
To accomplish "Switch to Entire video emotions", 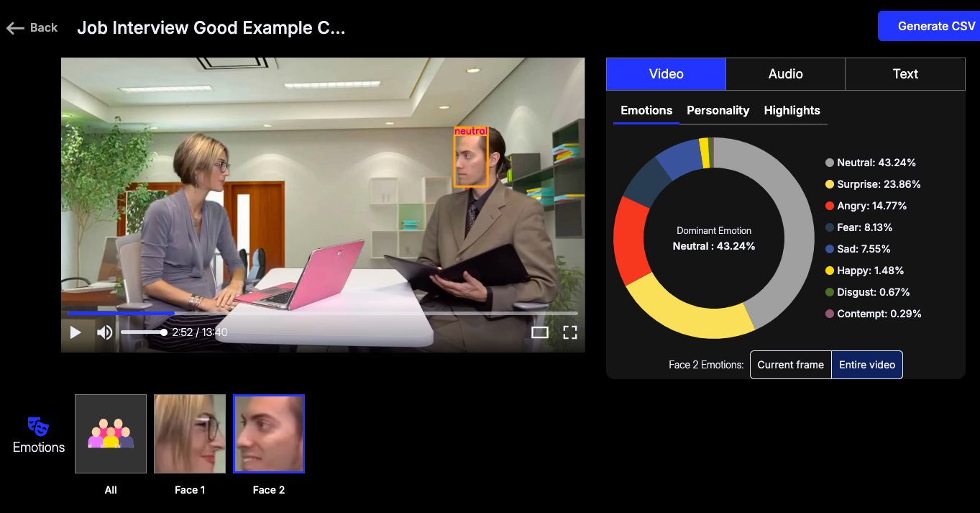I will click(866, 365).
